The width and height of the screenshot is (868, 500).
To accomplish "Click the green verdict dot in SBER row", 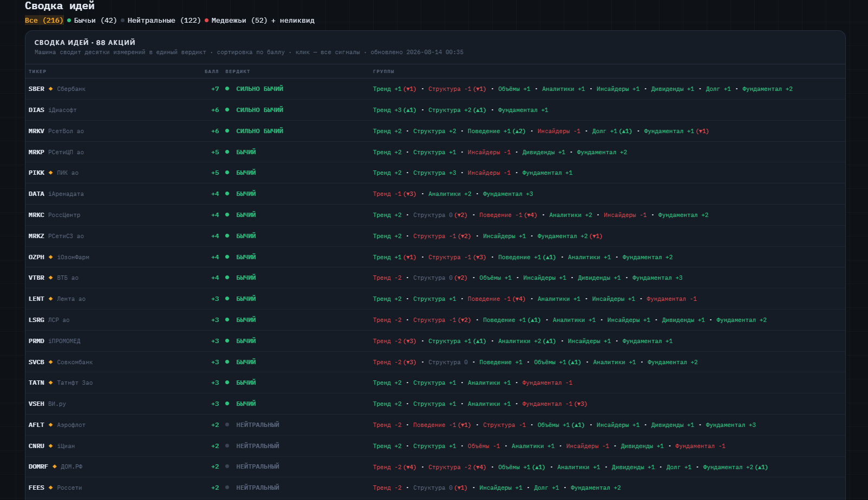I will (227, 89).
